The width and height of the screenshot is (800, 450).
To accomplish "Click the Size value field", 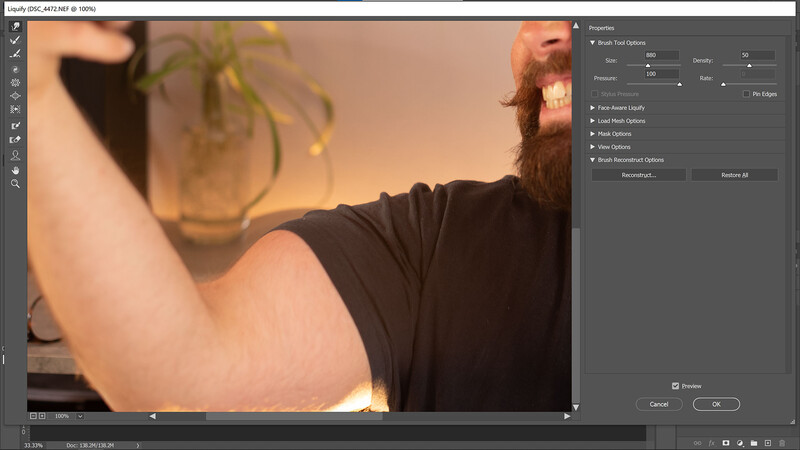I will pos(661,55).
